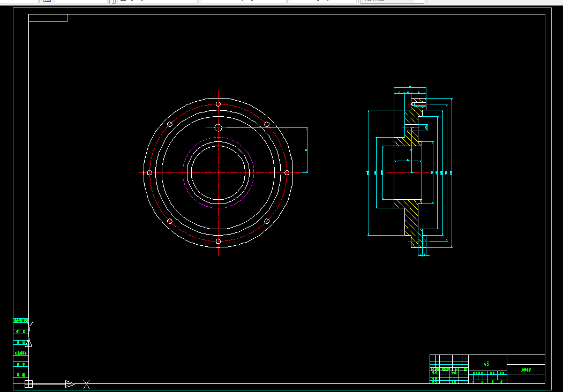Click the UCS origin icon at the drawing corner
The image size is (563, 392).
point(29,384)
